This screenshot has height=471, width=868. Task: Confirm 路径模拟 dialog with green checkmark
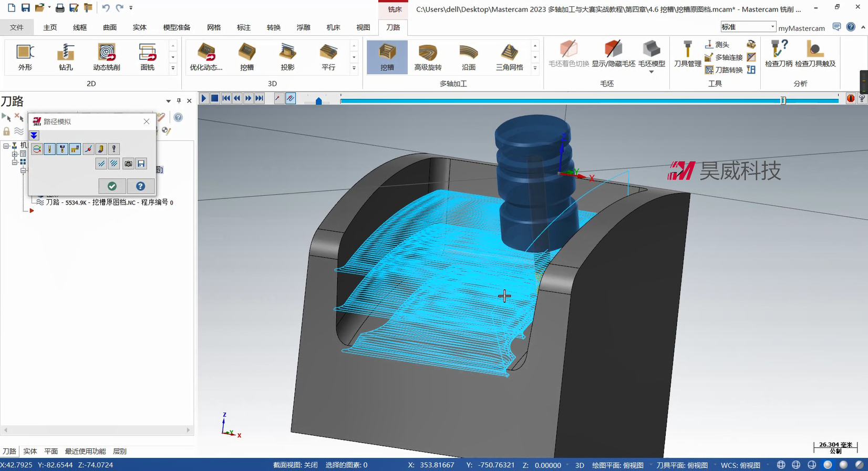112,186
